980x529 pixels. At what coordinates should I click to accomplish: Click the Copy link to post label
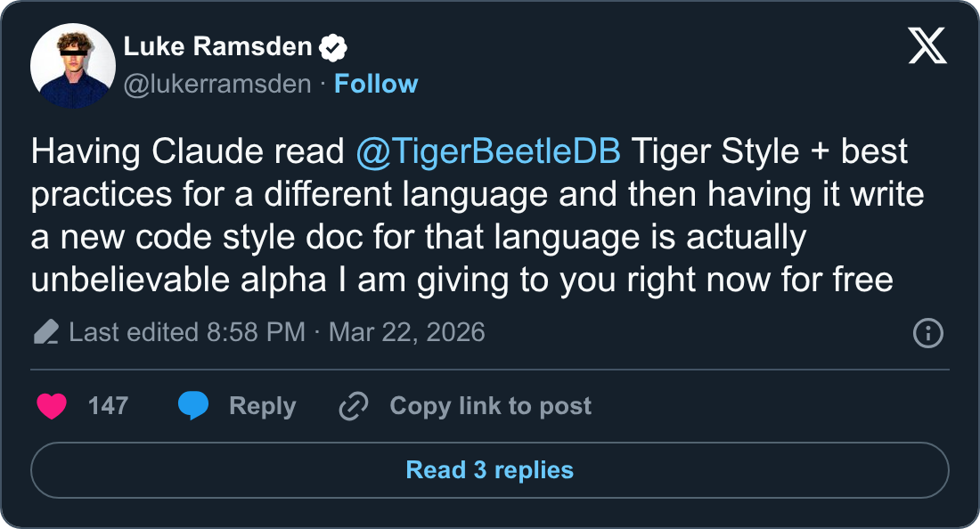(490, 406)
